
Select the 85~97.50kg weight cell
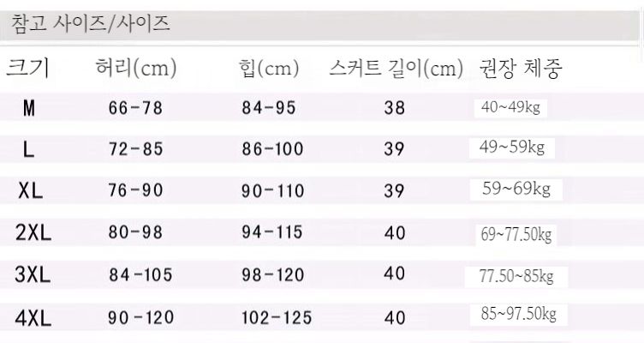tap(518, 315)
